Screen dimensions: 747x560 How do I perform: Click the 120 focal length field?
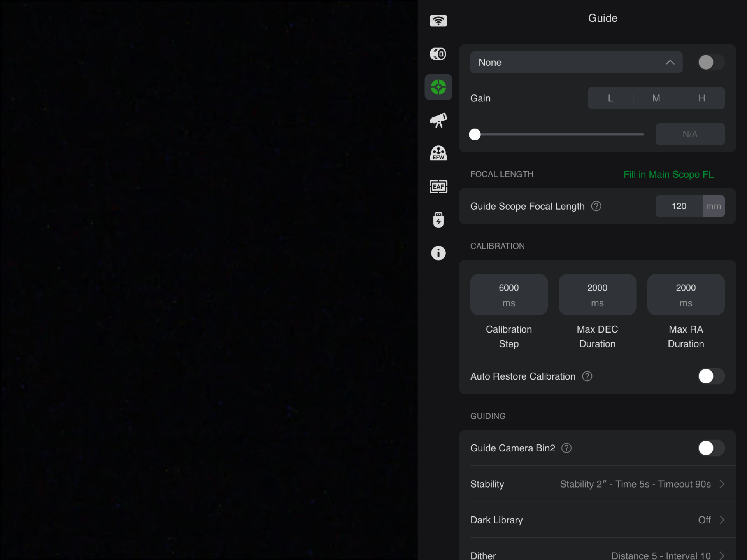point(679,206)
